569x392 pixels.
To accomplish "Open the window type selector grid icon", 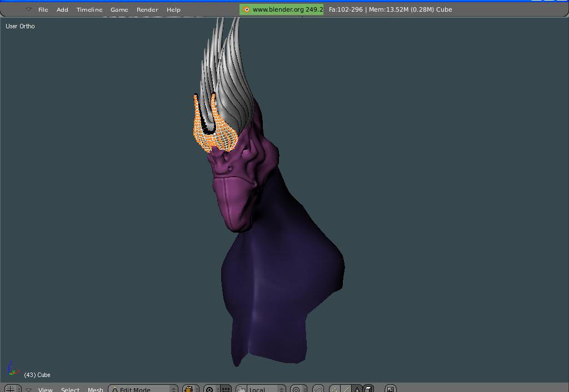I will (10, 389).
